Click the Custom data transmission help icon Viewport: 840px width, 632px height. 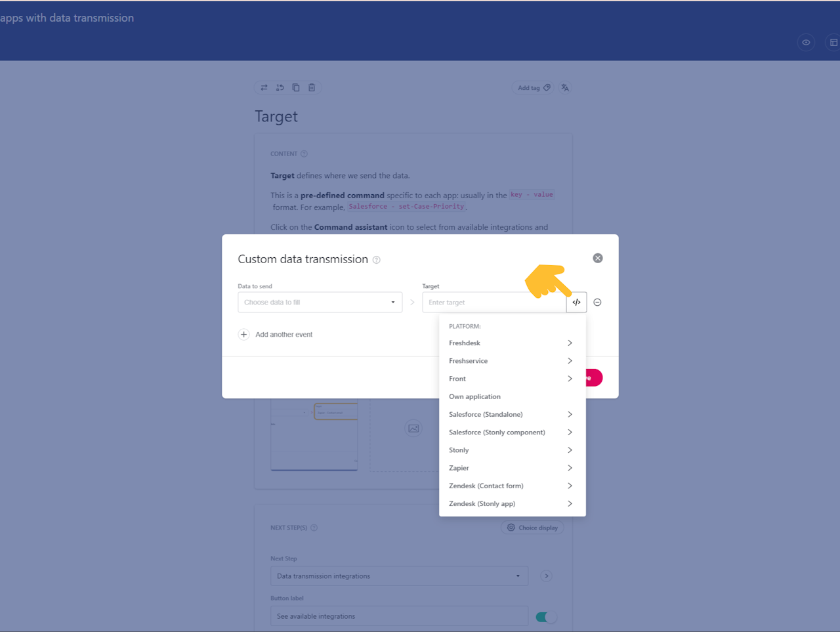[376, 259]
